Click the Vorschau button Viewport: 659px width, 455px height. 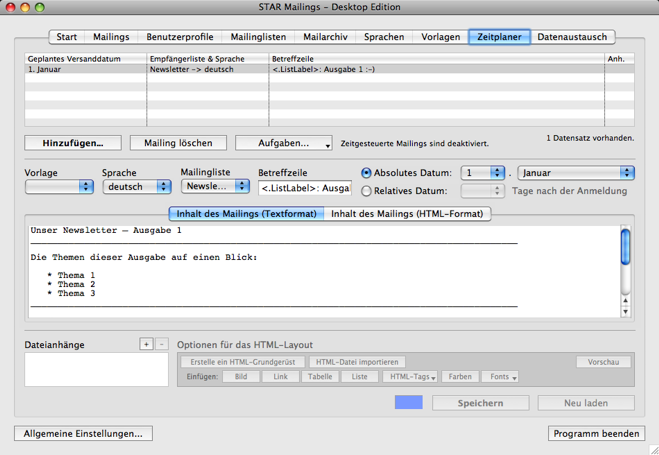[x=604, y=362]
